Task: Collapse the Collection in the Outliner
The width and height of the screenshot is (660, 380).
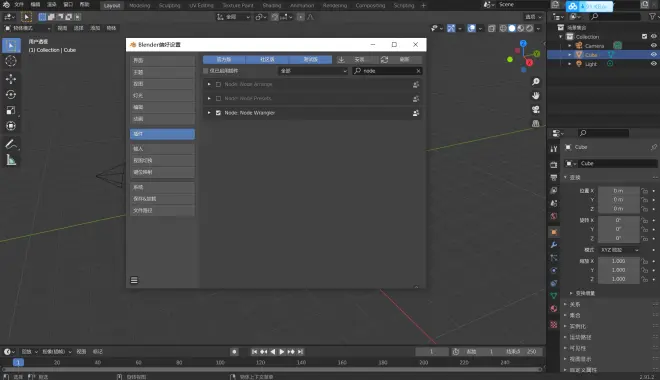Action: coord(561,37)
